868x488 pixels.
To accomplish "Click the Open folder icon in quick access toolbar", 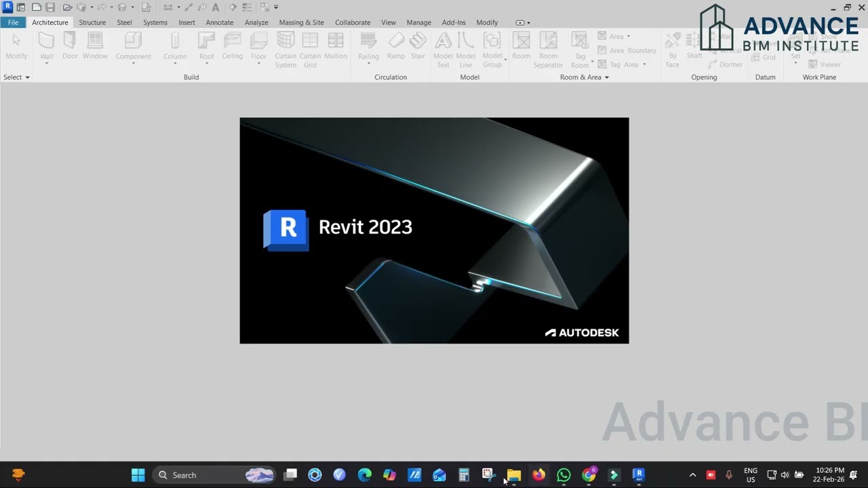I will tap(67, 7).
